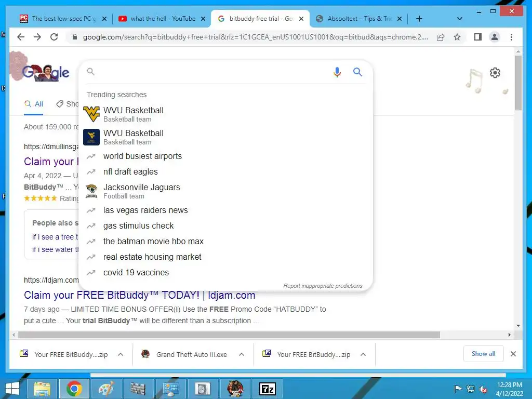Select real estate housing market suggestion
This screenshot has height=399, width=532.
point(225,257)
